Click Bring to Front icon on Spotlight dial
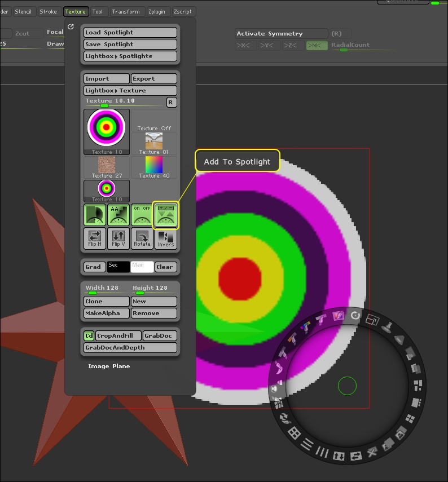 [x=400, y=434]
